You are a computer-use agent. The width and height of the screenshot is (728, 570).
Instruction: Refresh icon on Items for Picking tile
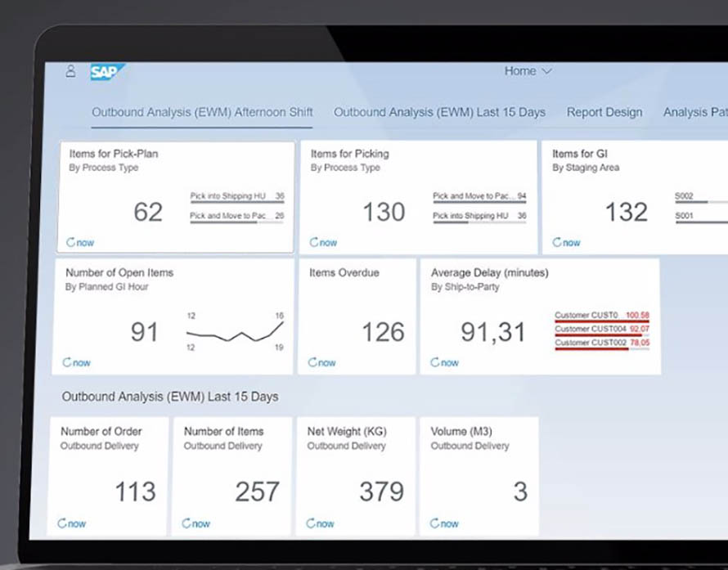coord(314,242)
